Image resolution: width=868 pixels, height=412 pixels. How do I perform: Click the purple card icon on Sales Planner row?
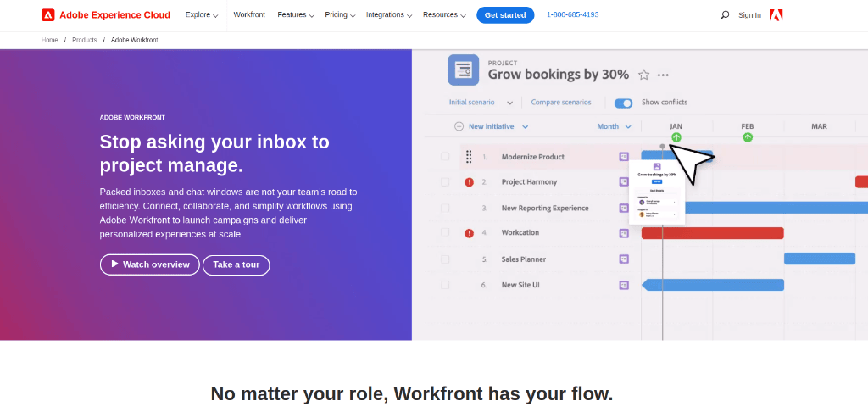[x=624, y=259]
